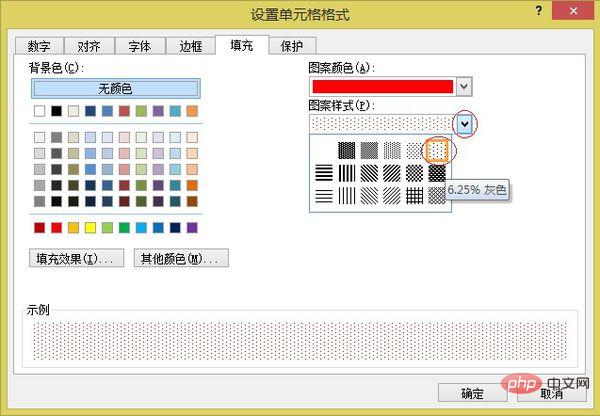Choose the purple swatch in standard colors row
The image size is (600, 416).
point(192,228)
